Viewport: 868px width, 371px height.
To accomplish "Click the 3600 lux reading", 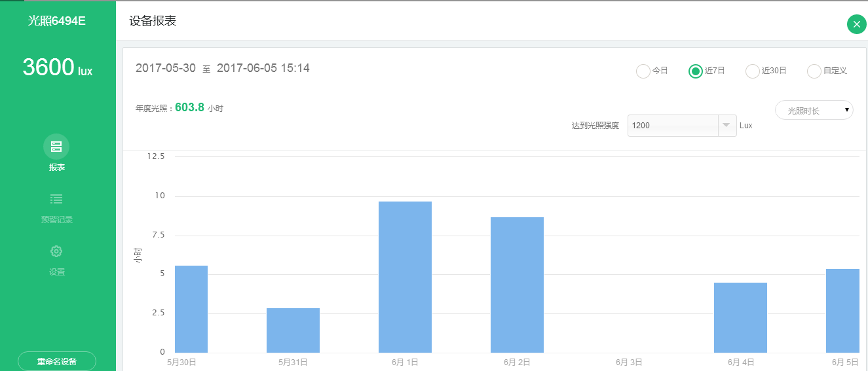I will pos(57,67).
